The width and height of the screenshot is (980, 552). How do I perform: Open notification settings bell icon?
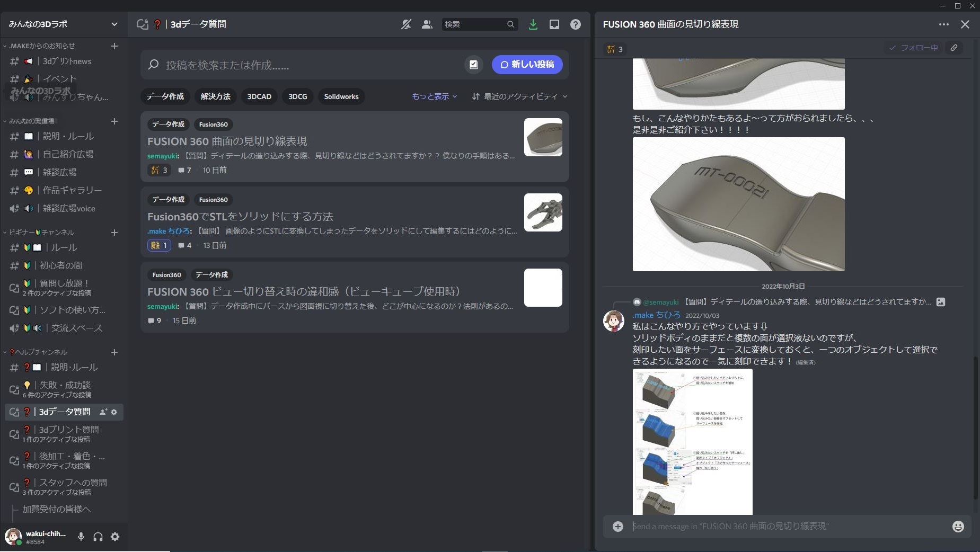pos(406,24)
